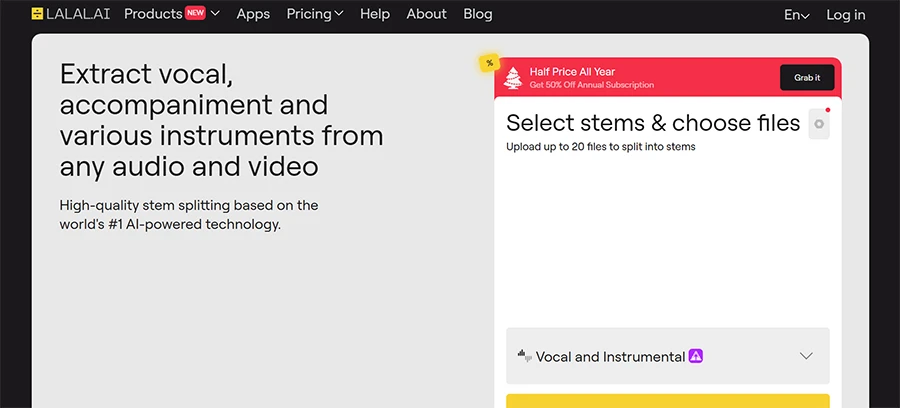The image size is (900, 408).
Task: Click the purple badge beside Vocal and Instrumental
Action: click(696, 356)
